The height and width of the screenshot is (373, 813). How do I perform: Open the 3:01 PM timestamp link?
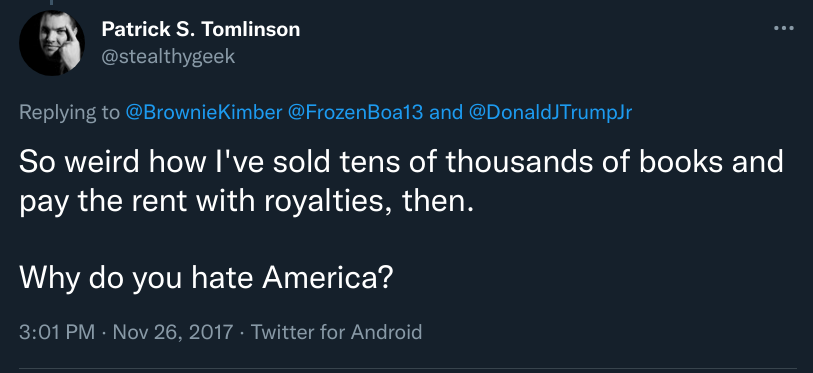tap(57, 331)
